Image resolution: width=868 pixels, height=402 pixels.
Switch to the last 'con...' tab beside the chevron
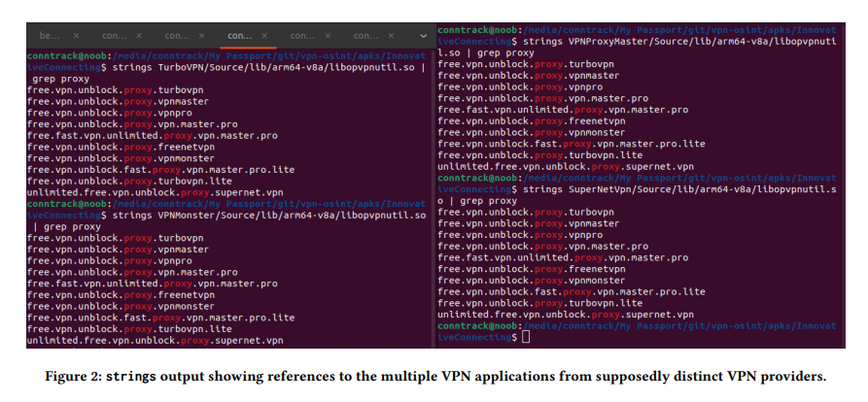(365, 36)
